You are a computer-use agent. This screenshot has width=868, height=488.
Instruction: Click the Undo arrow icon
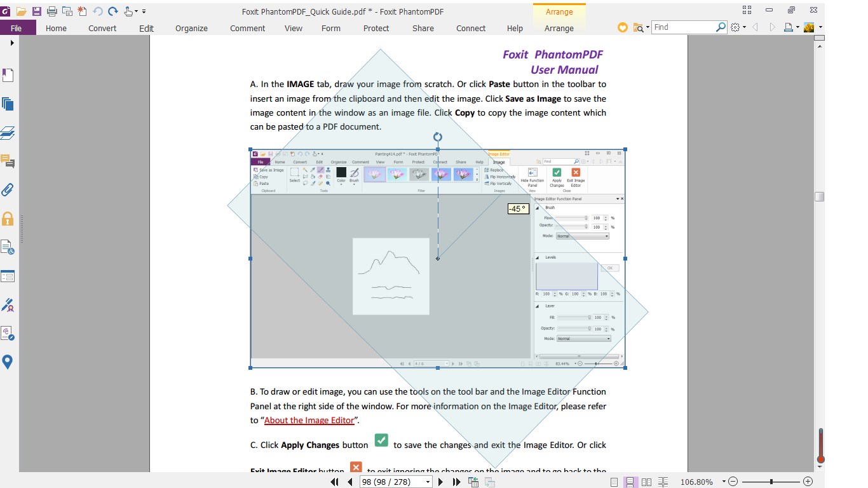98,11
